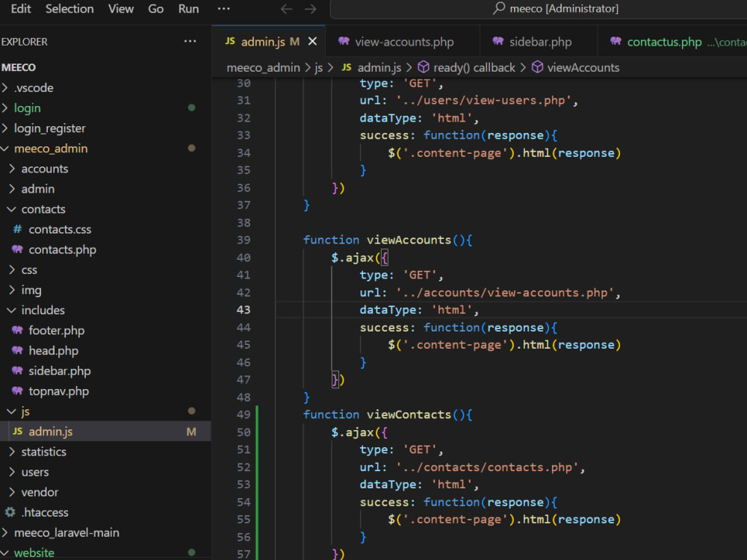Open the Go menu
The width and height of the screenshot is (747, 560).
(156, 8)
